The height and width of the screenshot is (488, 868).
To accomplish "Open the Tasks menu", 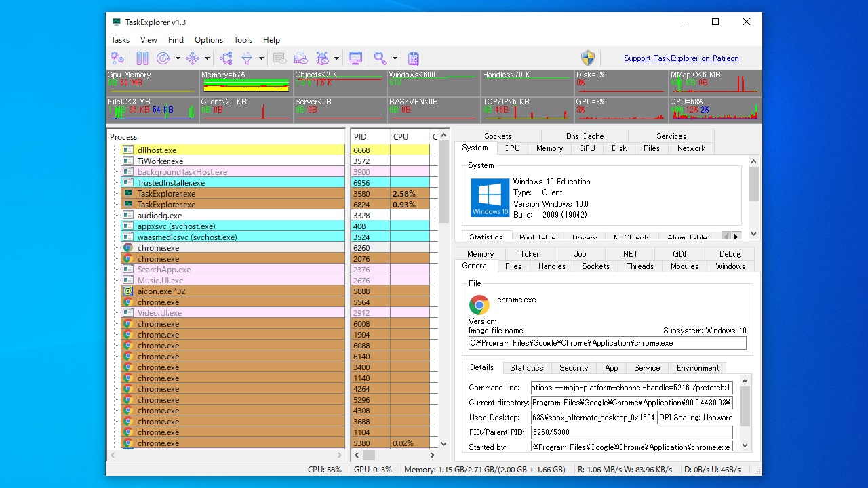I will pos(120,40).
